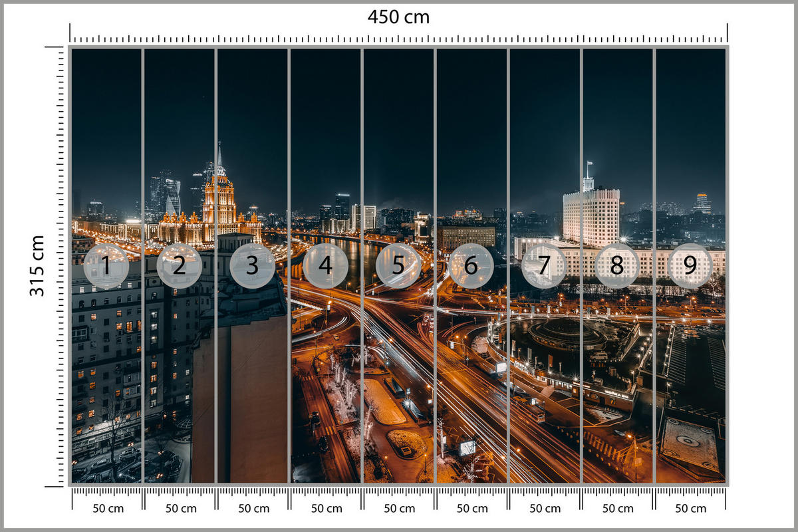The width and height of the screenshot is (798, 532).
Task: Select panel number 5 badge
Action: point(398,265)
